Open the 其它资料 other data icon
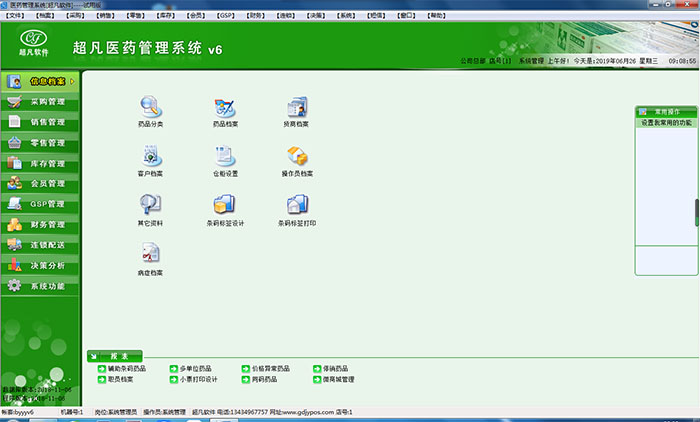Screen dimensions: 700x422 pos(150,210)
